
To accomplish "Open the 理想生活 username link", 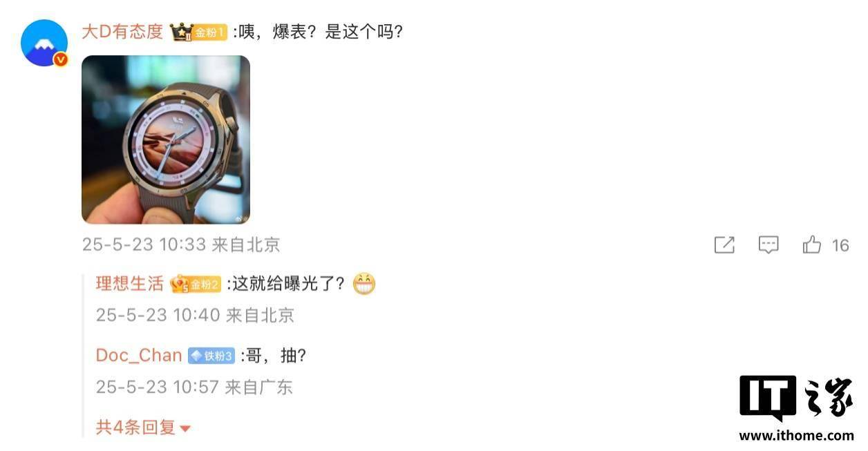I will (x=130, y=284).
